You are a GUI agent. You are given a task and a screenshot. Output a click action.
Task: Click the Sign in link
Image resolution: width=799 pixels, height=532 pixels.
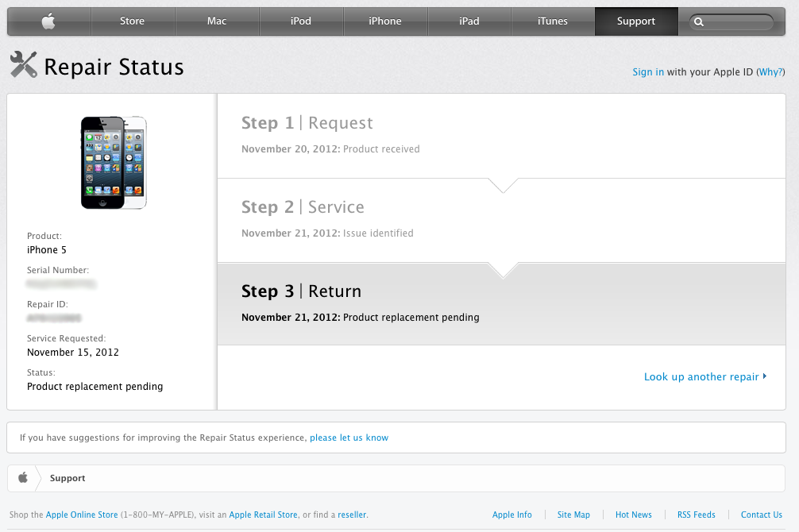[648, 71]
